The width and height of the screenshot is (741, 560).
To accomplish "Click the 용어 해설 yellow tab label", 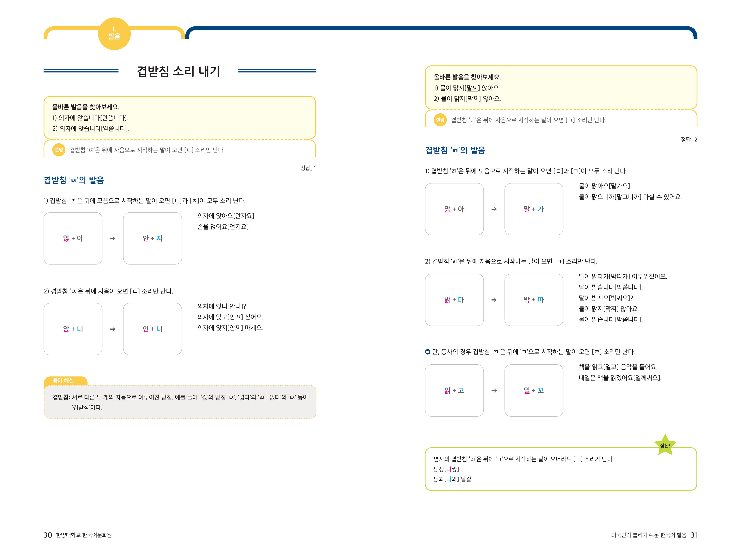I will pos(64,381).
